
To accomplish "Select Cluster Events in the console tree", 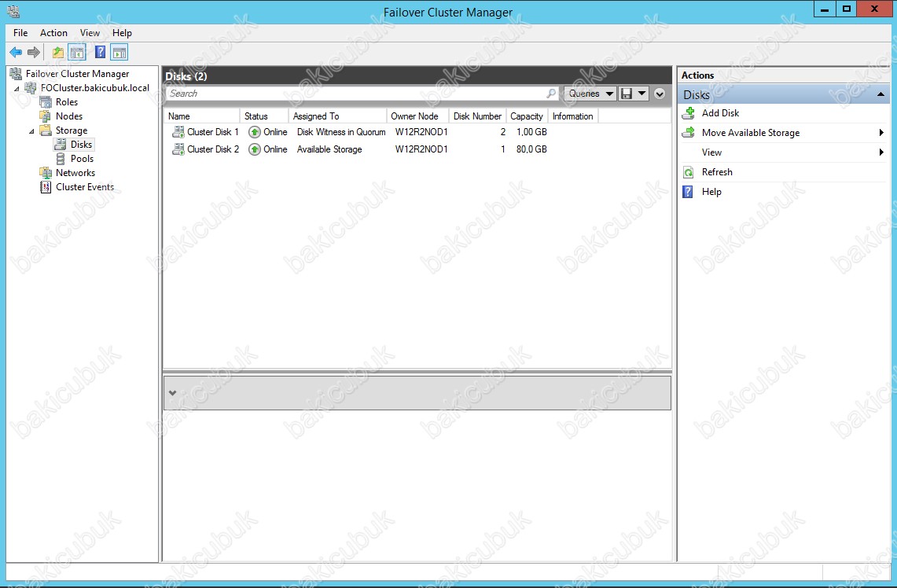I will point(85,187).
